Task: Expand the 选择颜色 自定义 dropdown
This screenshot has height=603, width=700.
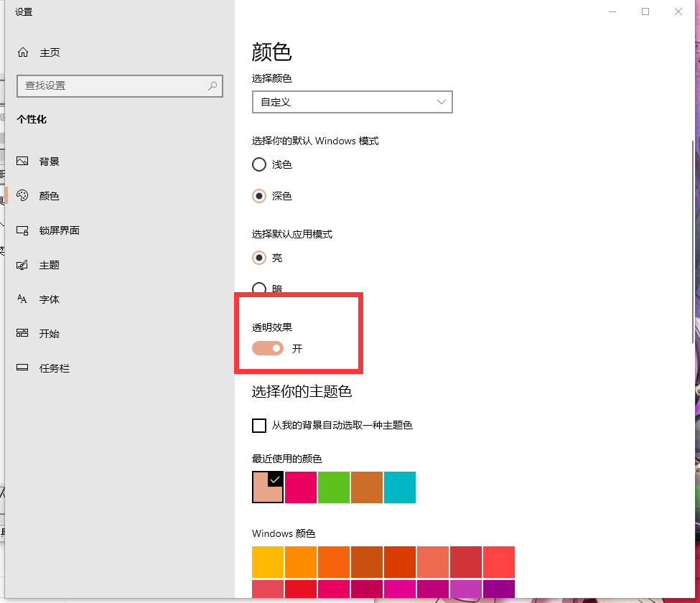Action: pyautogui.click(x=352, y=103)
